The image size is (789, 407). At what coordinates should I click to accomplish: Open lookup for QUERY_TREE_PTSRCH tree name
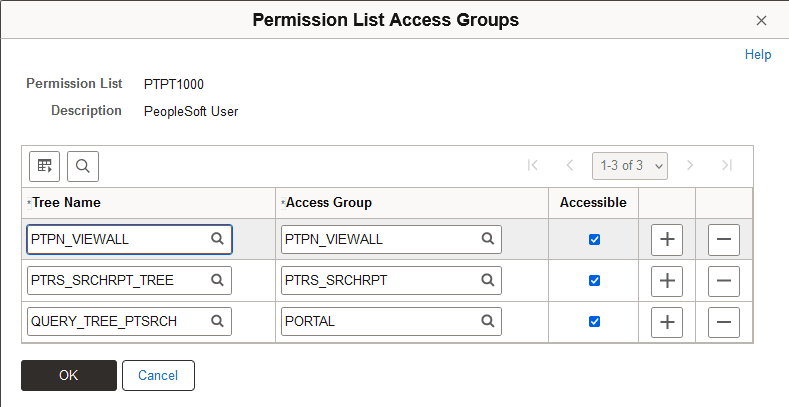[217, 322]
